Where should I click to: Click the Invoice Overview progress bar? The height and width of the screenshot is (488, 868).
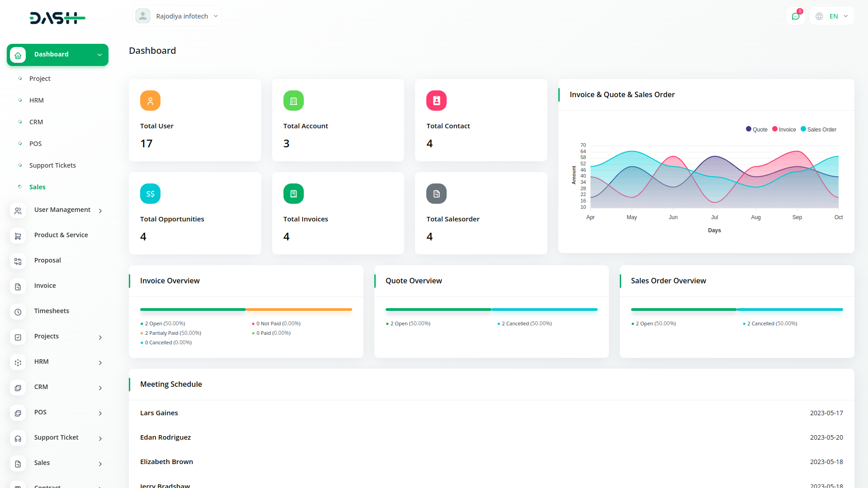[x=246, y=310]
